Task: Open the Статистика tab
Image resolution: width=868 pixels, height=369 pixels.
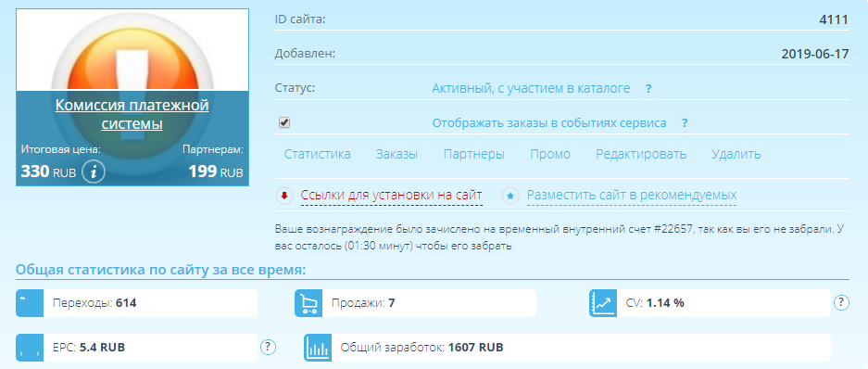Action: (317, 155)
